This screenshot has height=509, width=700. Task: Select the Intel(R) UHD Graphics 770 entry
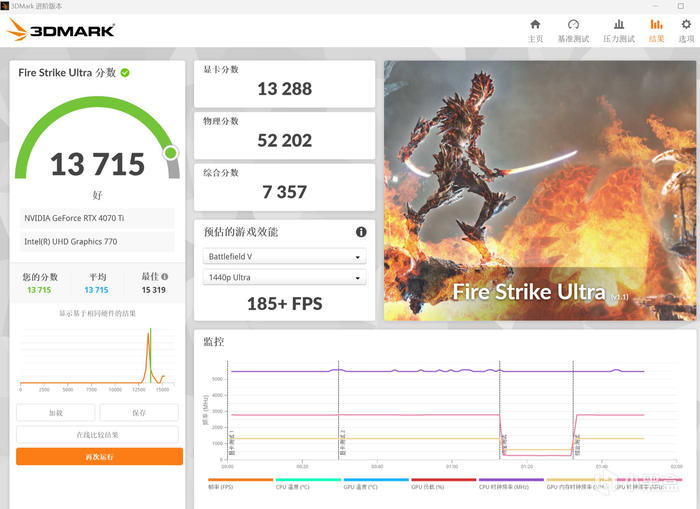pyautogui.click(x=97, y=242)
